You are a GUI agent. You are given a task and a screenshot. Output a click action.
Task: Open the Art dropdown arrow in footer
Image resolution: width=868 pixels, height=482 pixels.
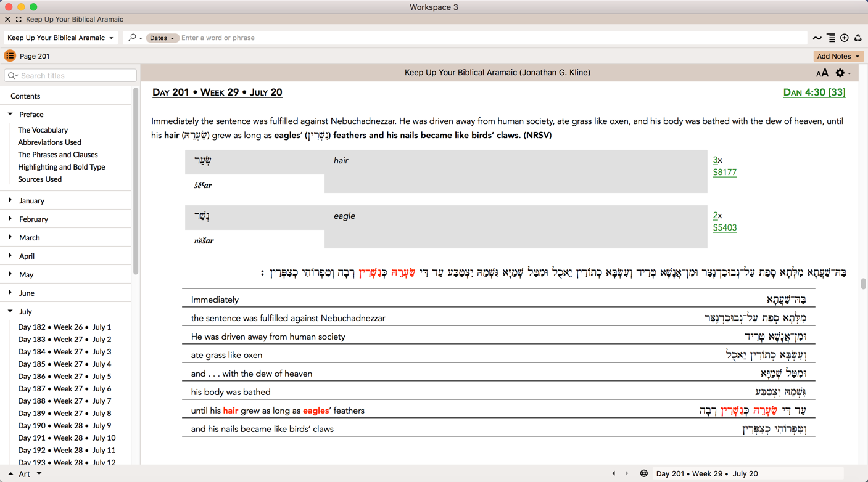[x=39, y=474]
